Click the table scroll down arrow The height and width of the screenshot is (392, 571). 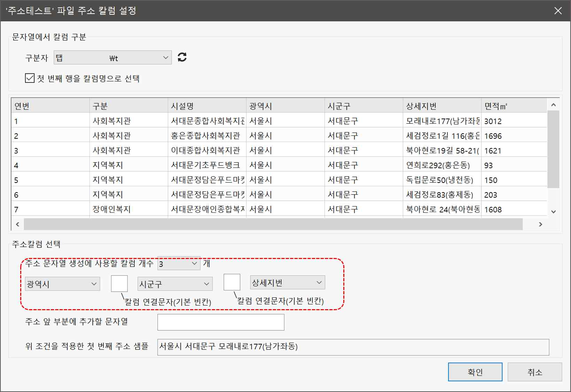pos(553,211)
